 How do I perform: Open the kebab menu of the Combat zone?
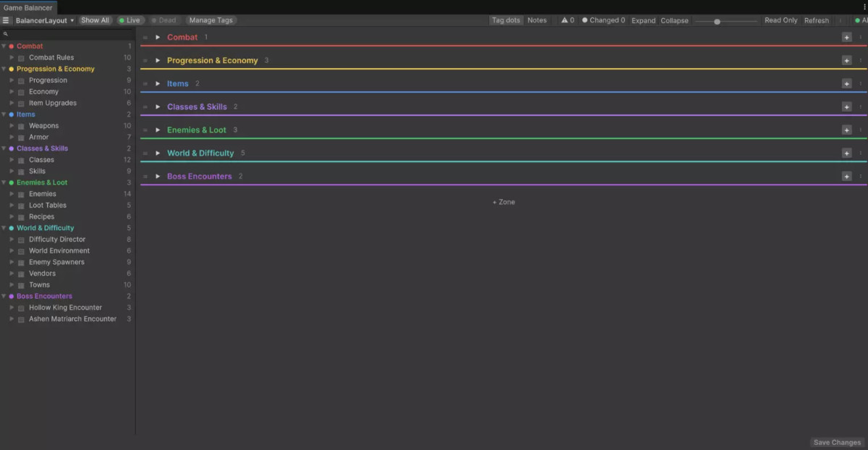point(860,37)
